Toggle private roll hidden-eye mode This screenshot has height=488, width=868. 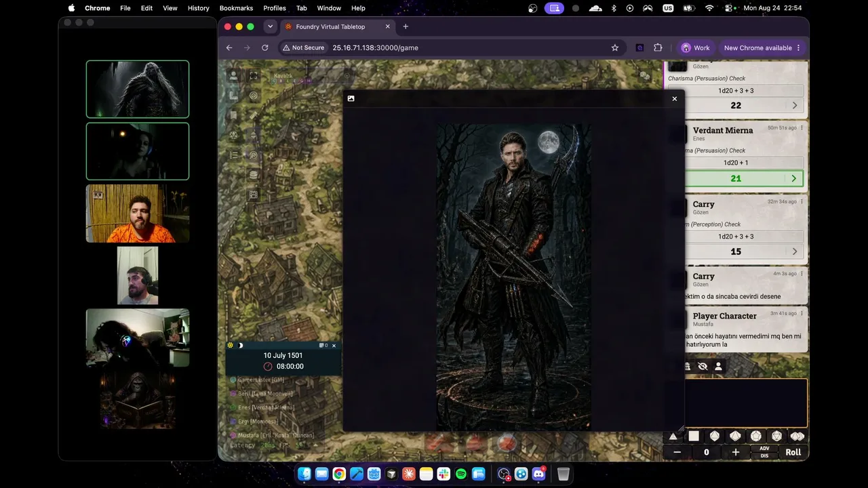point(703,367)
